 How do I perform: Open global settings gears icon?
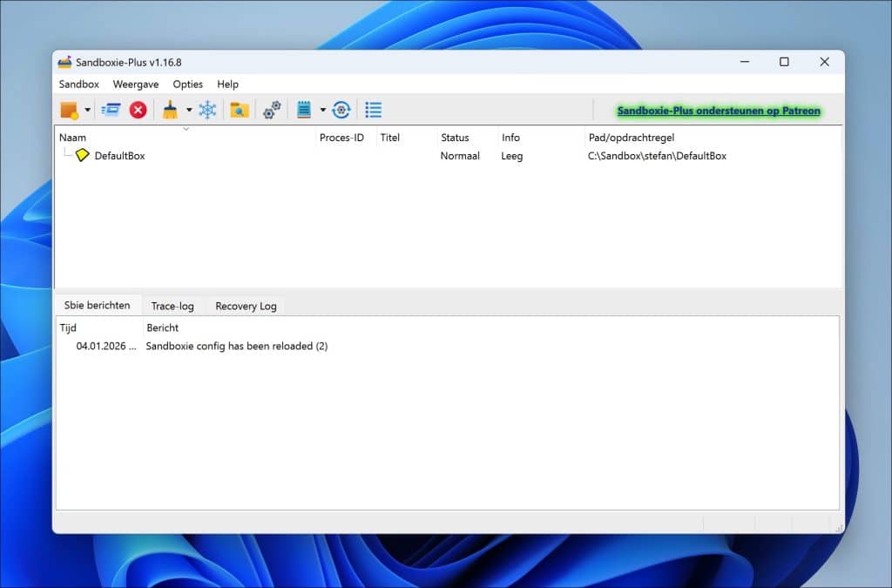272,110
